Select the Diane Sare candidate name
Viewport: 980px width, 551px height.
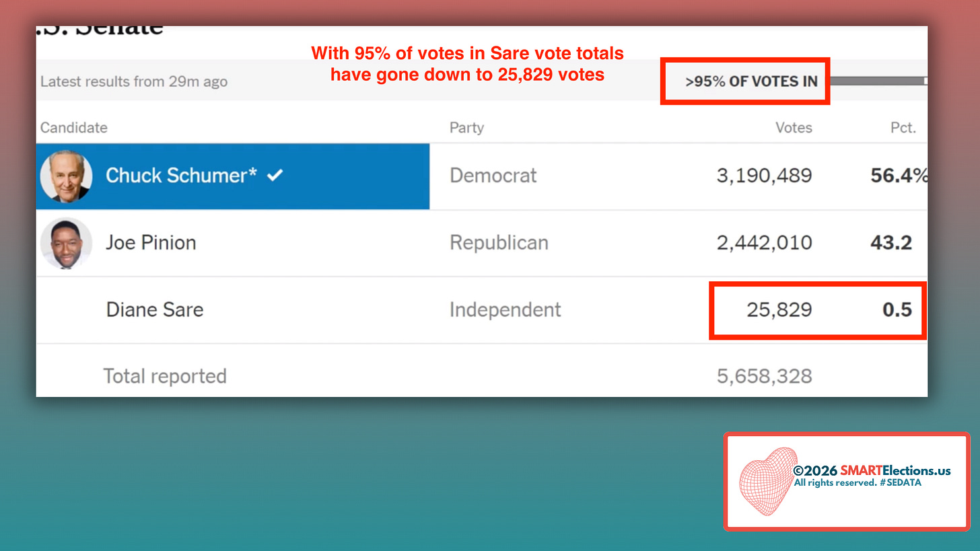155,309
